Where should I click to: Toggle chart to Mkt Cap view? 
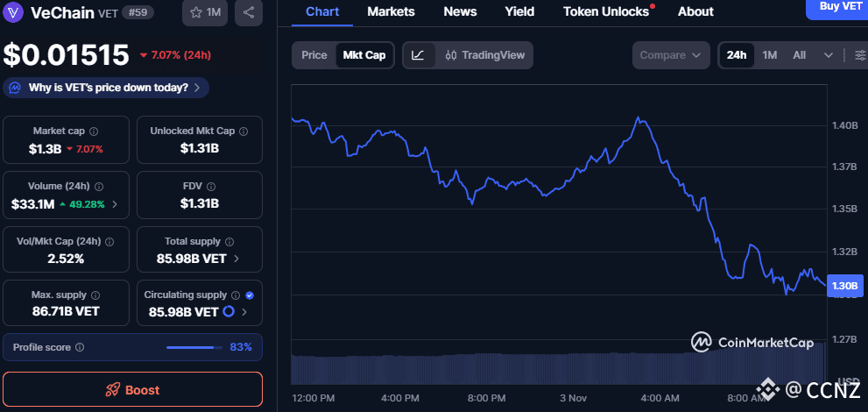363,55
